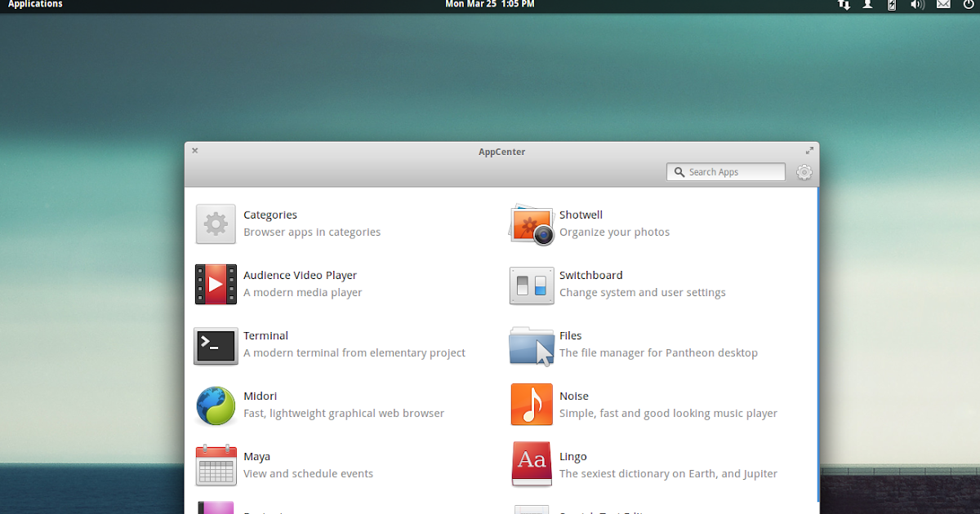Click the Files folder icon
The width and height of the screenshot is (980, 514).
(532, 345)
